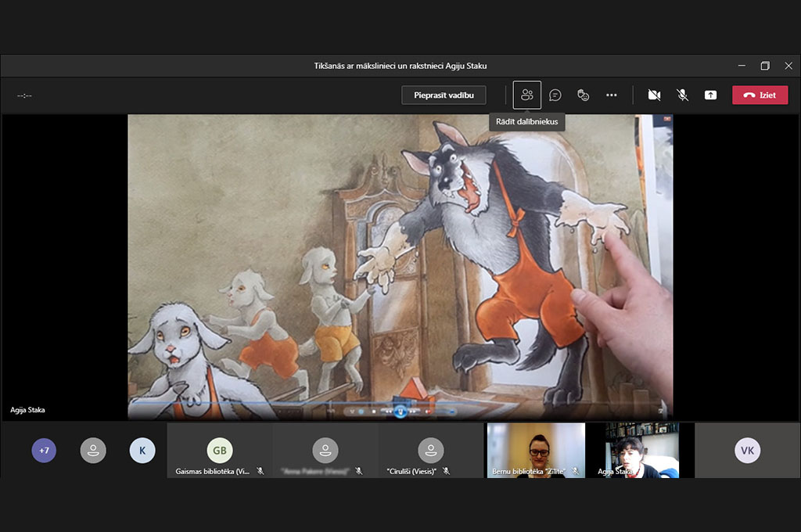
Task: Select the anonymous avatar next to K
Action: [x=93, y=450]
